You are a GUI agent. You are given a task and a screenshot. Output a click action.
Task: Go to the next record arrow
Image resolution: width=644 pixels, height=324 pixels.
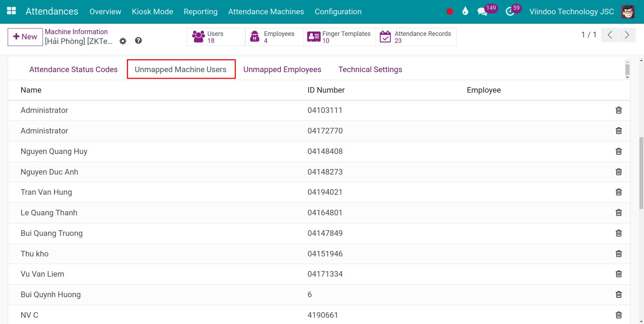(x=627, y=35)
